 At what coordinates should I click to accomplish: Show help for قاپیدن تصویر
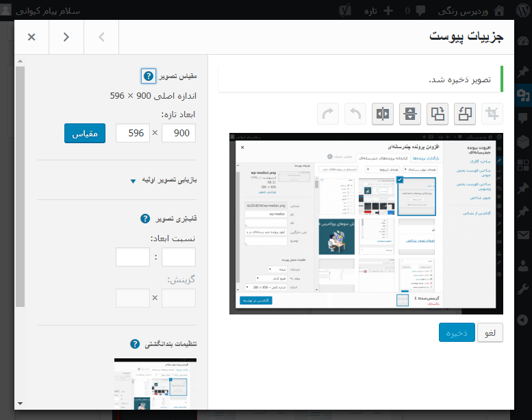point(145,219)
